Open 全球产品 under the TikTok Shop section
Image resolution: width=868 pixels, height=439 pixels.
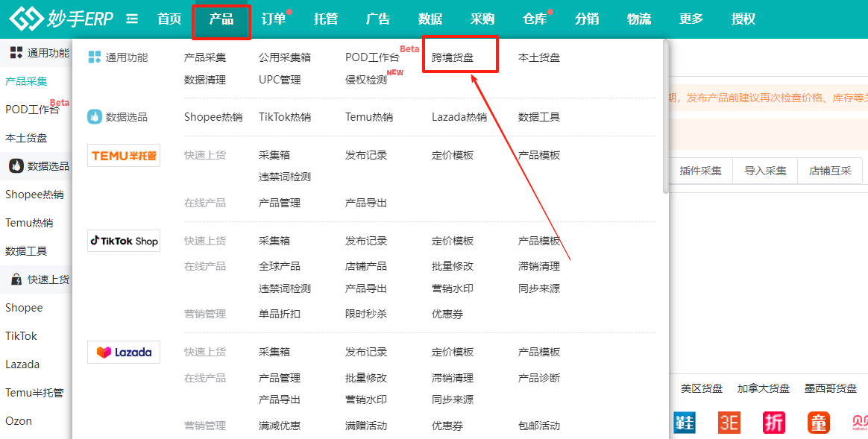(x=280, y=266)
